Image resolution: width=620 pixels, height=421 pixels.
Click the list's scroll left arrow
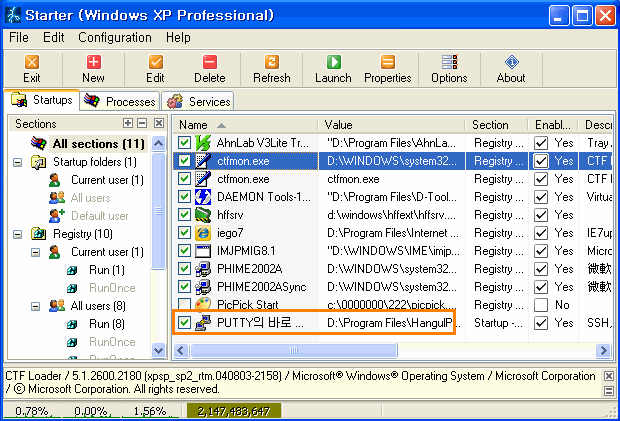pos(181,350)
